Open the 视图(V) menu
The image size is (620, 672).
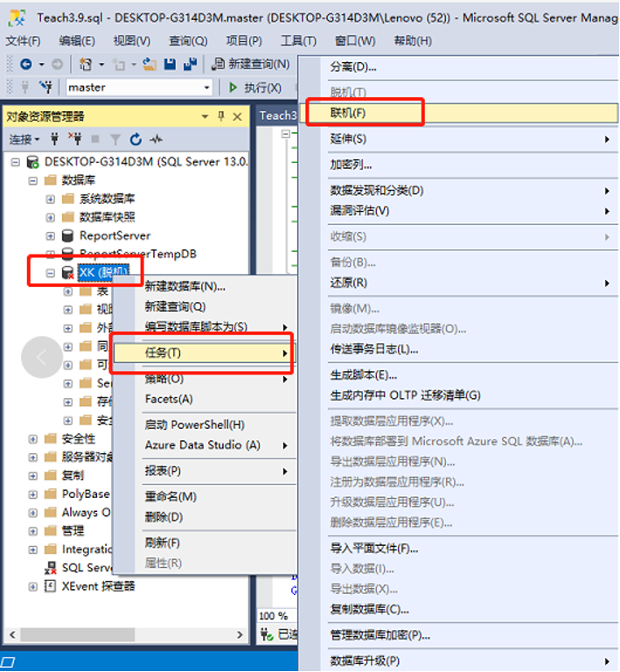coord(132,41)
